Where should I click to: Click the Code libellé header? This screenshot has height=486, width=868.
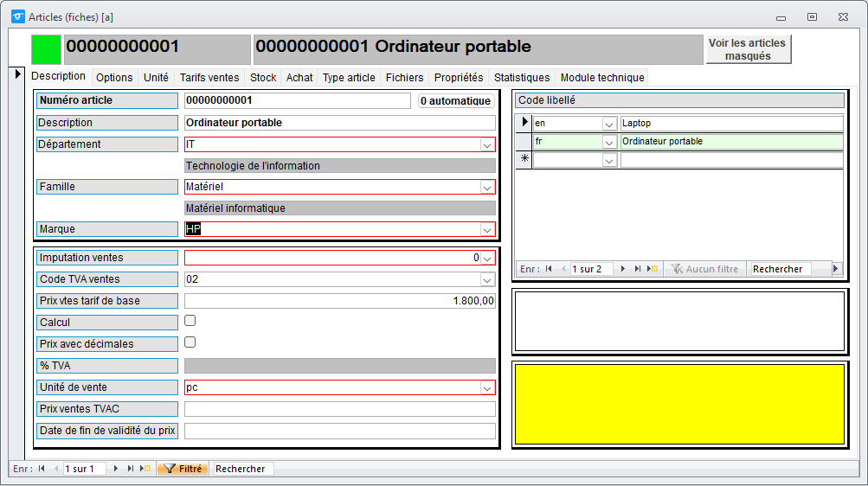tap(679, 100)
